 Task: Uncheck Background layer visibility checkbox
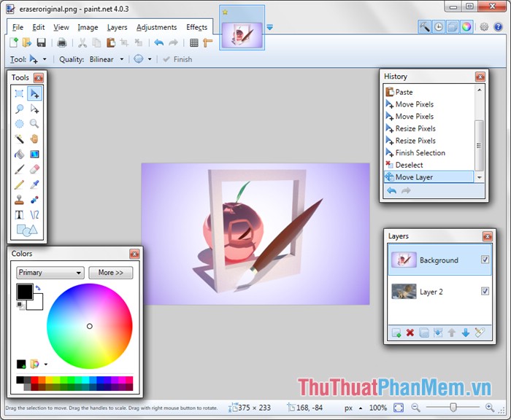485,260
